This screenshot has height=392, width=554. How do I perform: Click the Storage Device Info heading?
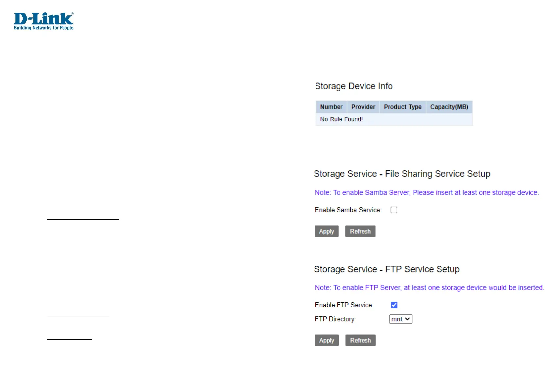354,86
